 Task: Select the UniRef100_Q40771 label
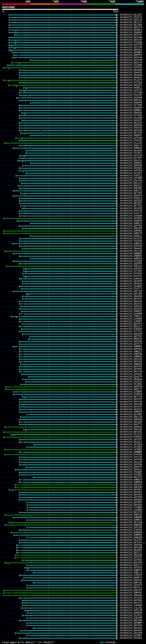(x=131, y=603)
